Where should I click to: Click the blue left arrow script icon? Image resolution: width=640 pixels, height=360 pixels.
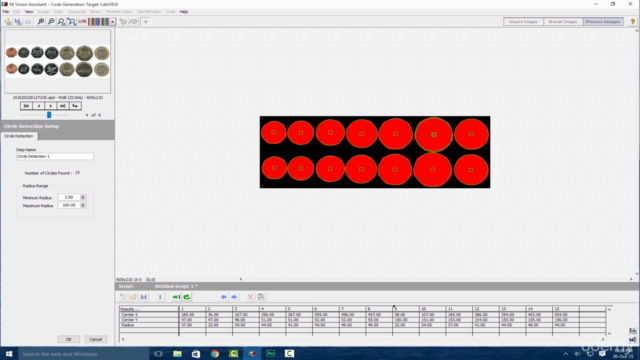click(224, 297)
